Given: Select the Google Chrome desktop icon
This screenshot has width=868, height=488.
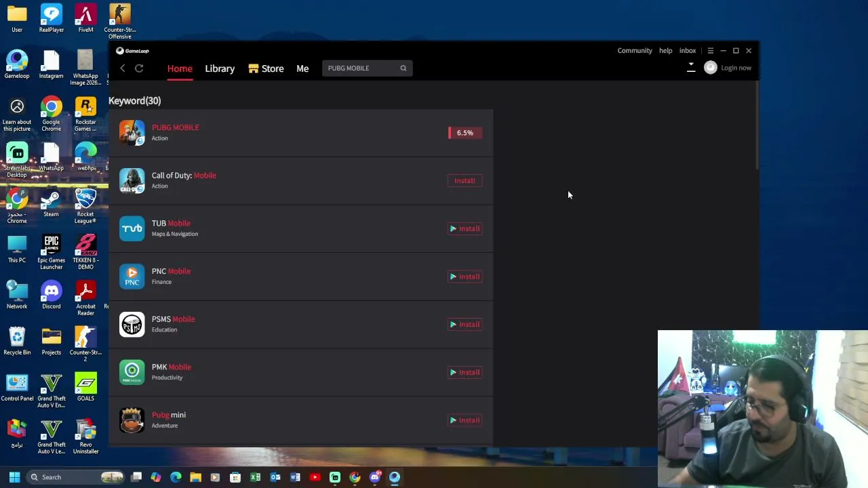Looking at the screenshot, I should point(51,114).
